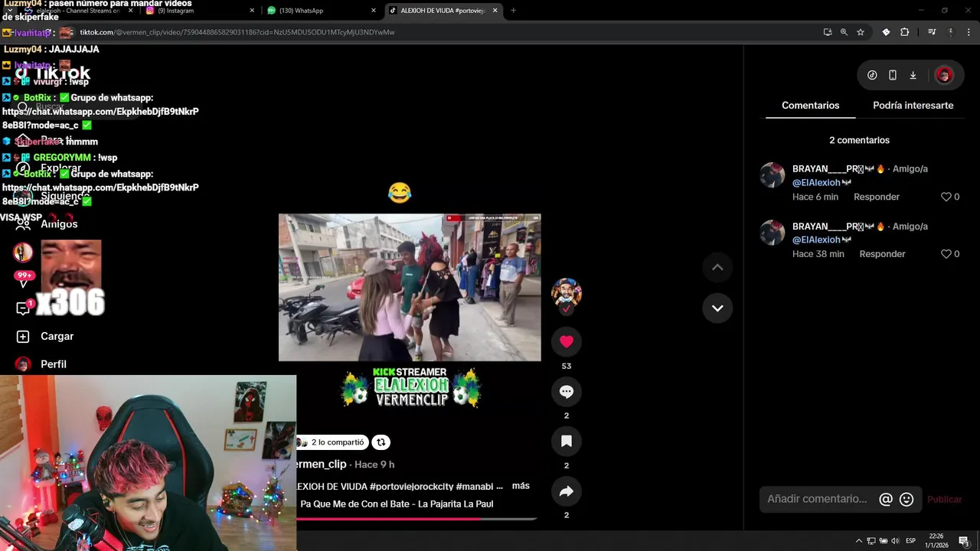Open the volume speaker icon in tray
Image resolution: width=980 pixels, height=551 pixels.
[895, 541]
